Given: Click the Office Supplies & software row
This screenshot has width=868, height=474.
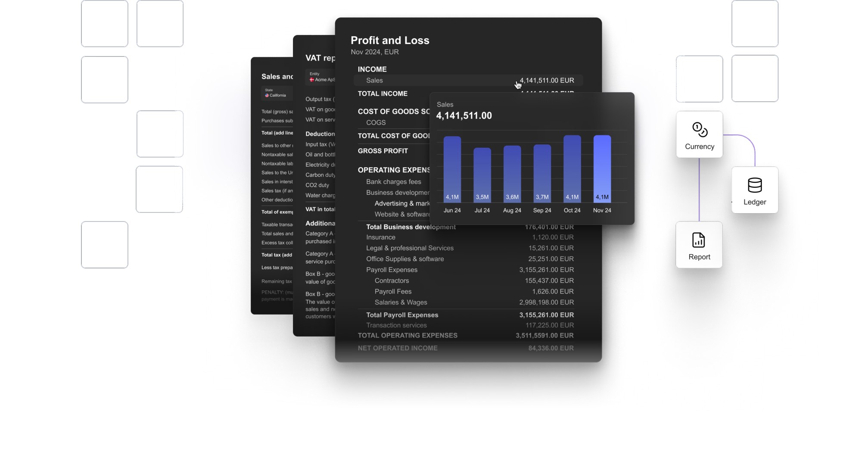Looking at the screenshot, I should click(405, 259).
